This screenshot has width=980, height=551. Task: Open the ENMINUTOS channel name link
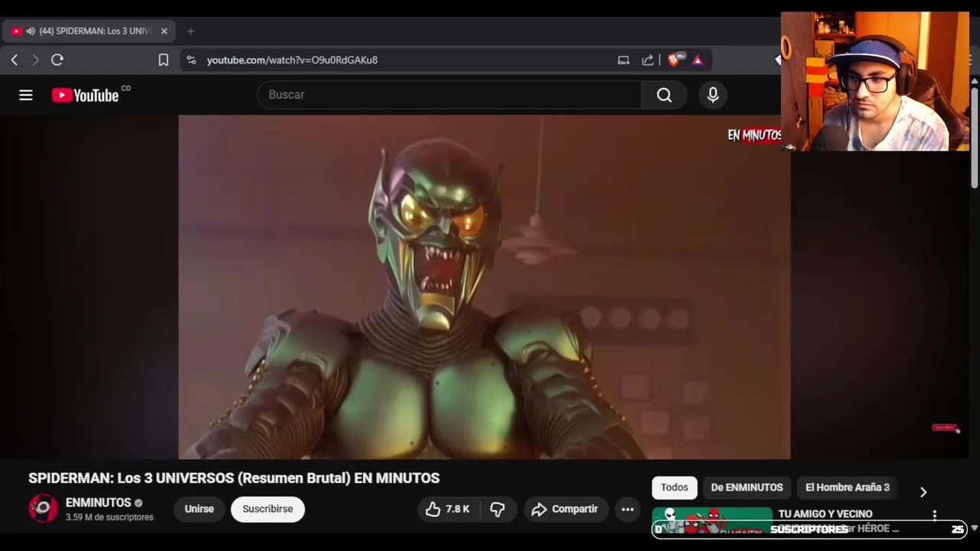(x=98, y=503)
